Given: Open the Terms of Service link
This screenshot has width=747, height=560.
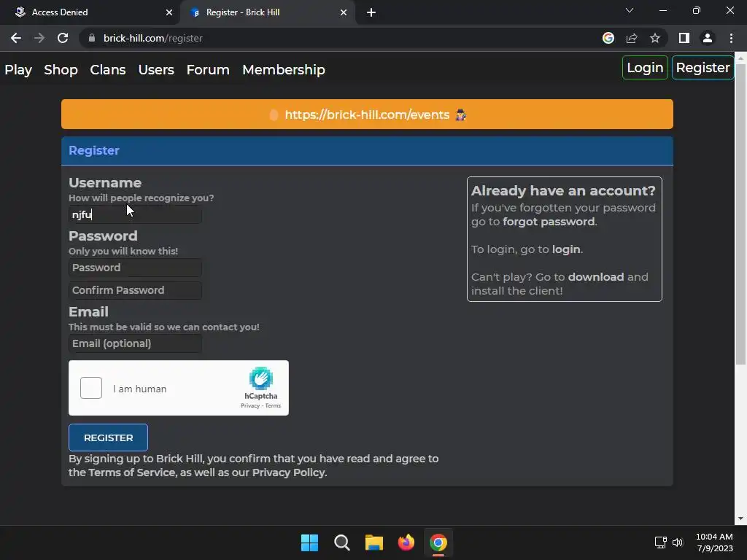Looking at the screenshot, I should [132, 472].
